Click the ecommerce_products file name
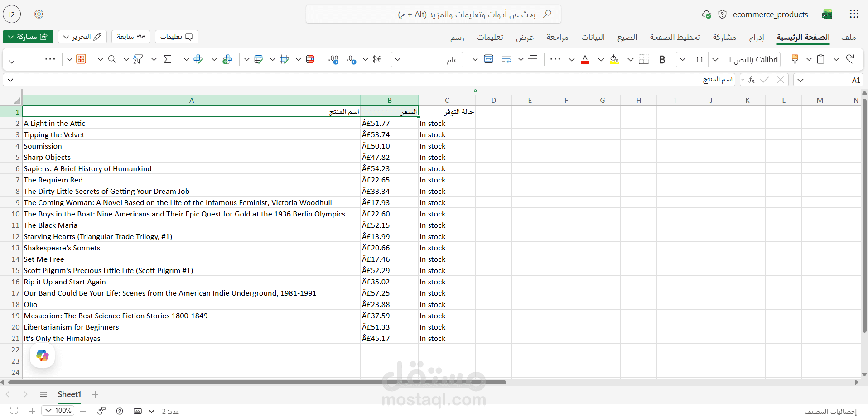 [x=770, y=14]
